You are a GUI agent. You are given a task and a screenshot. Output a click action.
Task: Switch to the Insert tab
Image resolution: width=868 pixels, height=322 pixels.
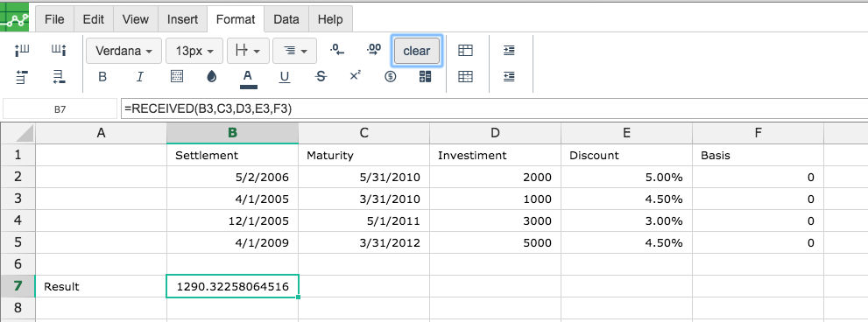pos(183,19)
